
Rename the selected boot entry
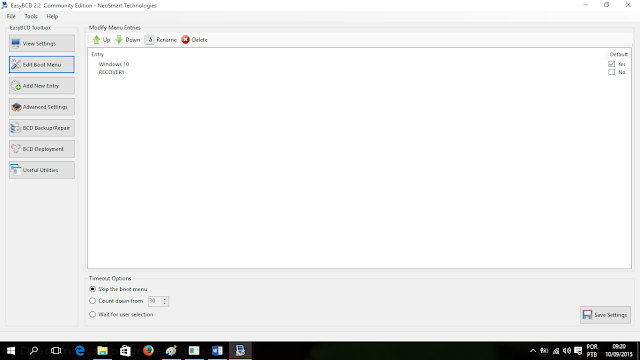pos(161,40)
